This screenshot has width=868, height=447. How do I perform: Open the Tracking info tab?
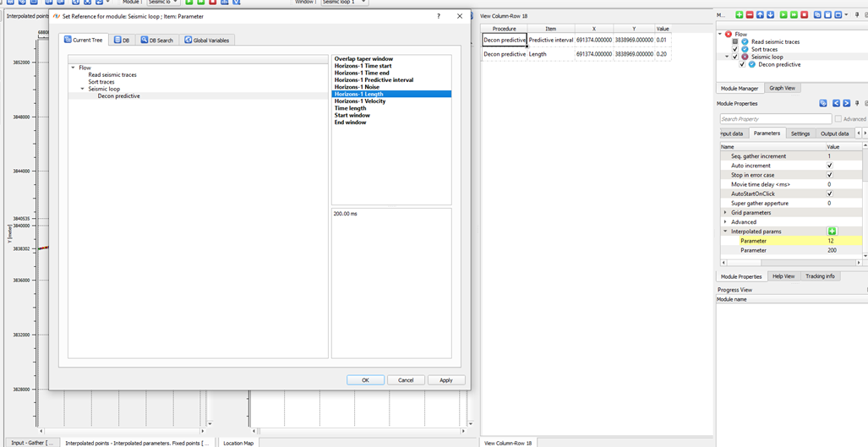pos(820,276)
